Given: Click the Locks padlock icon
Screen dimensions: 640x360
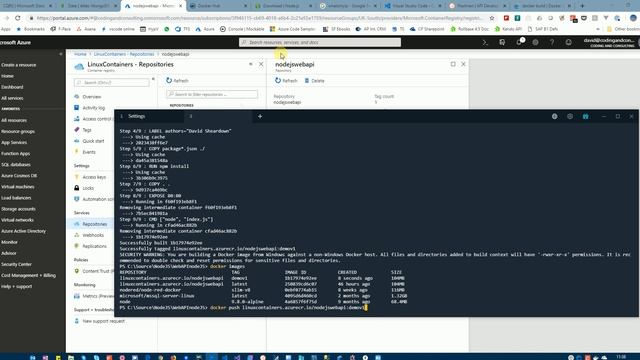Looking at the screenshot, I should pos(77,188).
